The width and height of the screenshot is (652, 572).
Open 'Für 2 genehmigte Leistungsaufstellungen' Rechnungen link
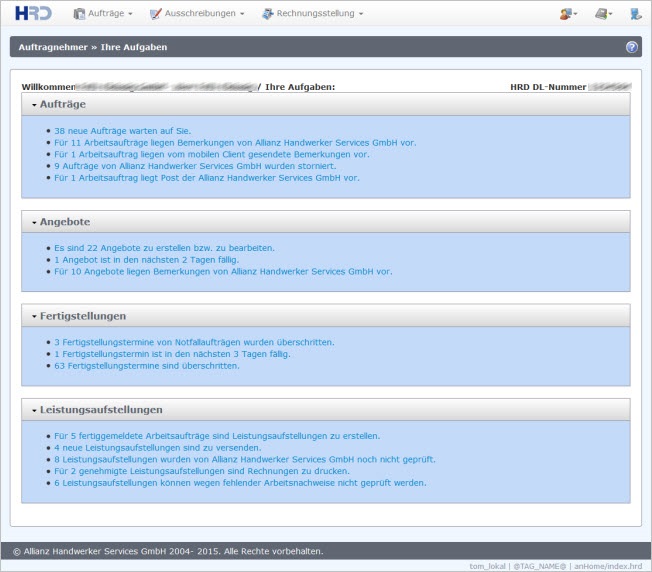click(202, 471)
